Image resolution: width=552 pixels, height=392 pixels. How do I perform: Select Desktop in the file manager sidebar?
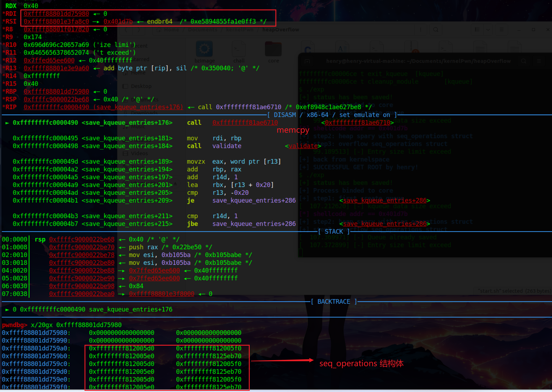pyautogui.click(x=141, y=86)
